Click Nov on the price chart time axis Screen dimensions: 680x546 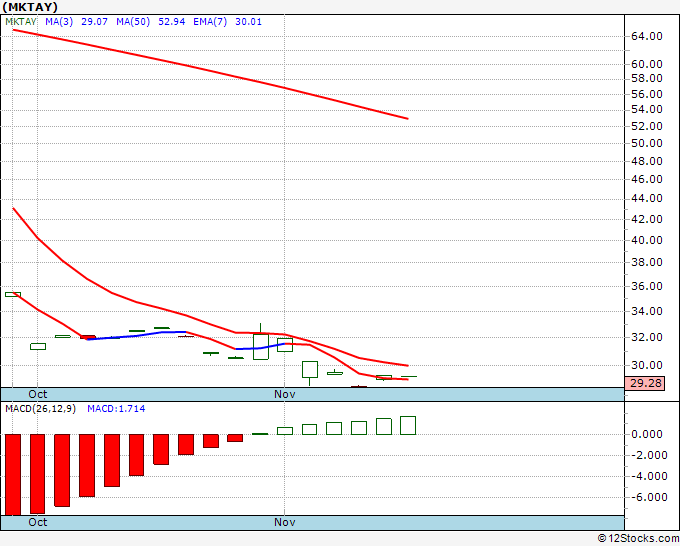point(284,394)
